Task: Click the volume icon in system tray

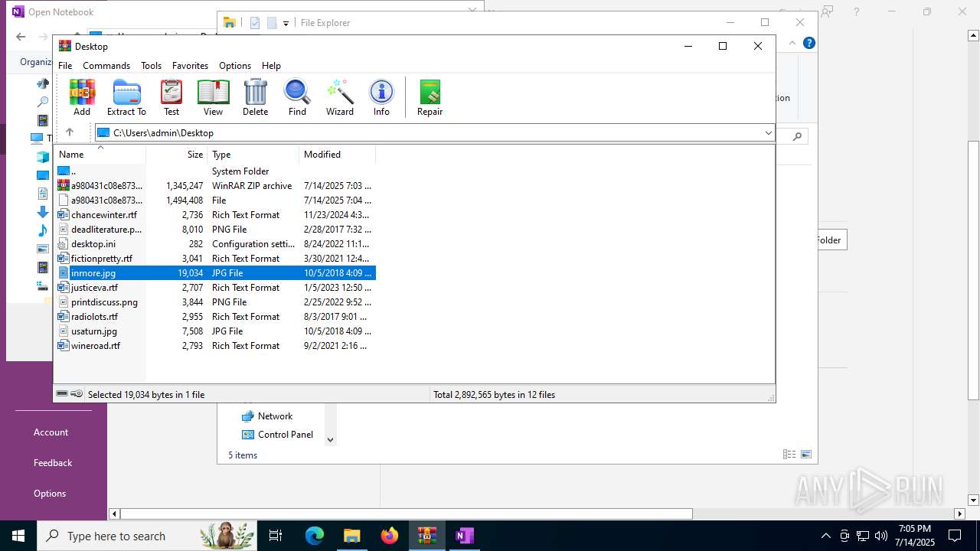Action: (881, 536)
